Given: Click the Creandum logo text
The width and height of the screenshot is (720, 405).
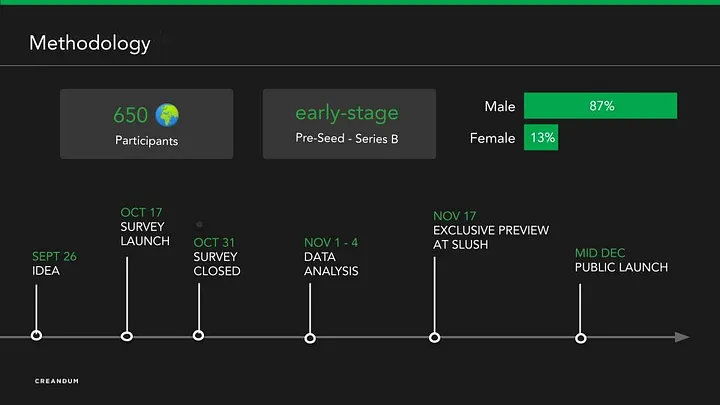Looking at the screenshot, I should click(56, 381).
